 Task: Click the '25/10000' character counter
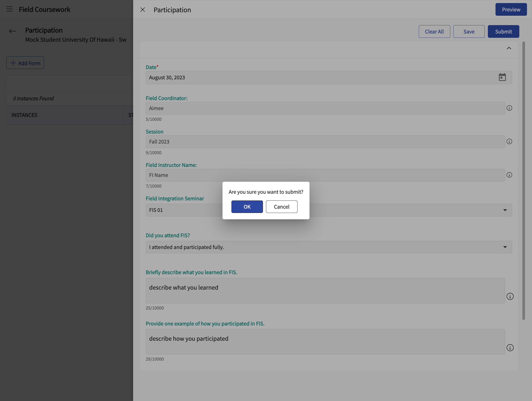click(155, 308)
